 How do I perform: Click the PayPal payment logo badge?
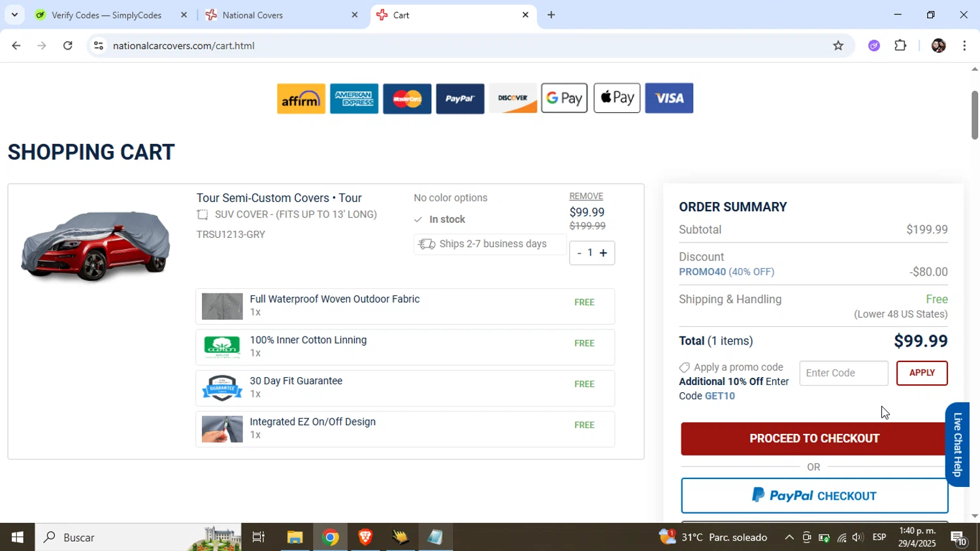pos(460,99)
